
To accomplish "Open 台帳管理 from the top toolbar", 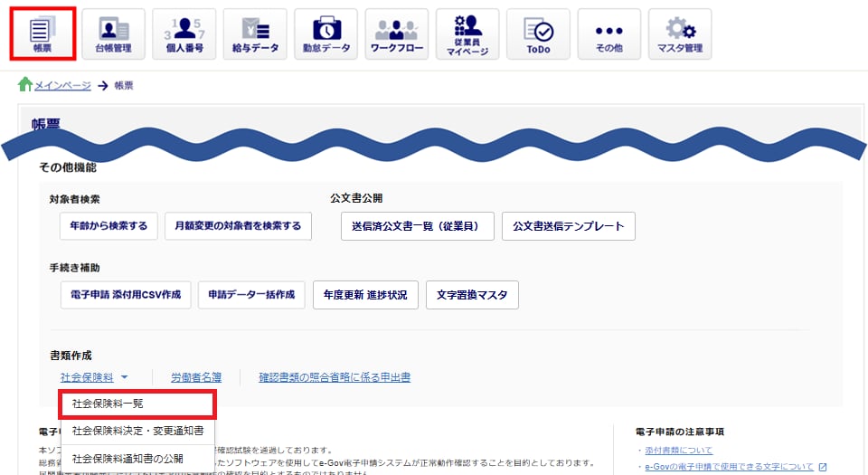I will pos(113,34).
